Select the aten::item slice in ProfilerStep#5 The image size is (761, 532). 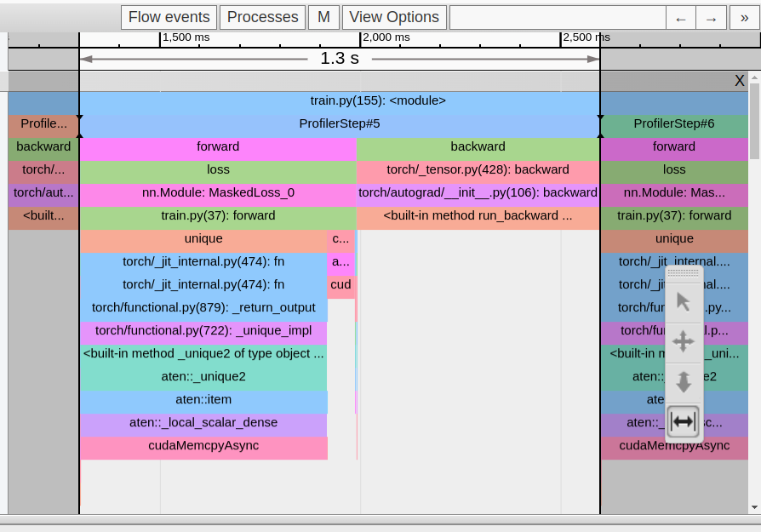pos(203,400)
